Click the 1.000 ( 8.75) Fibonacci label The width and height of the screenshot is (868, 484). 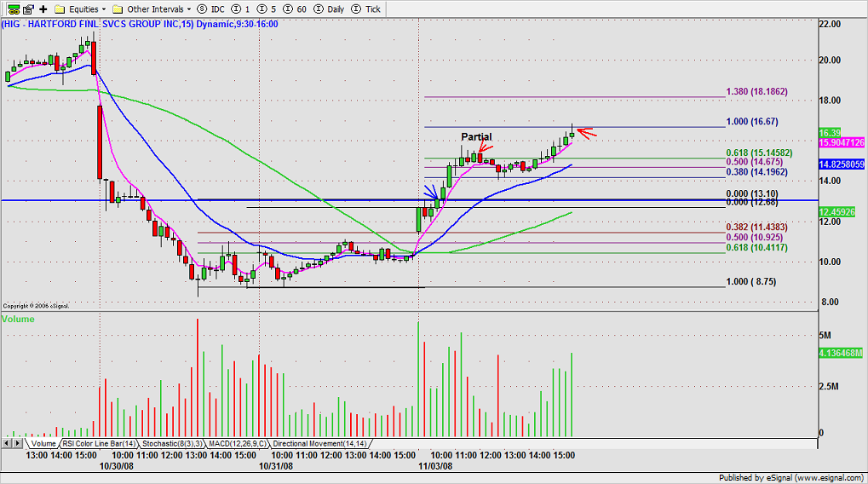click(x=750, y=281)
